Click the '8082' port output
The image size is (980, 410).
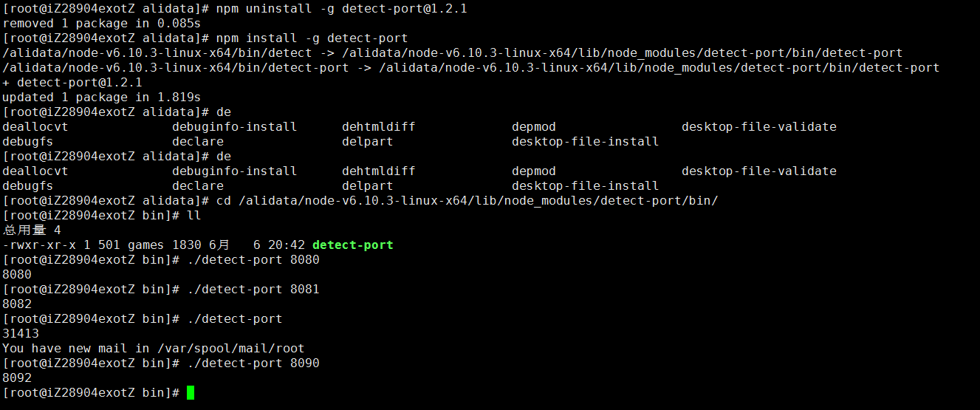pyautogui.click(x=17, y=304)
